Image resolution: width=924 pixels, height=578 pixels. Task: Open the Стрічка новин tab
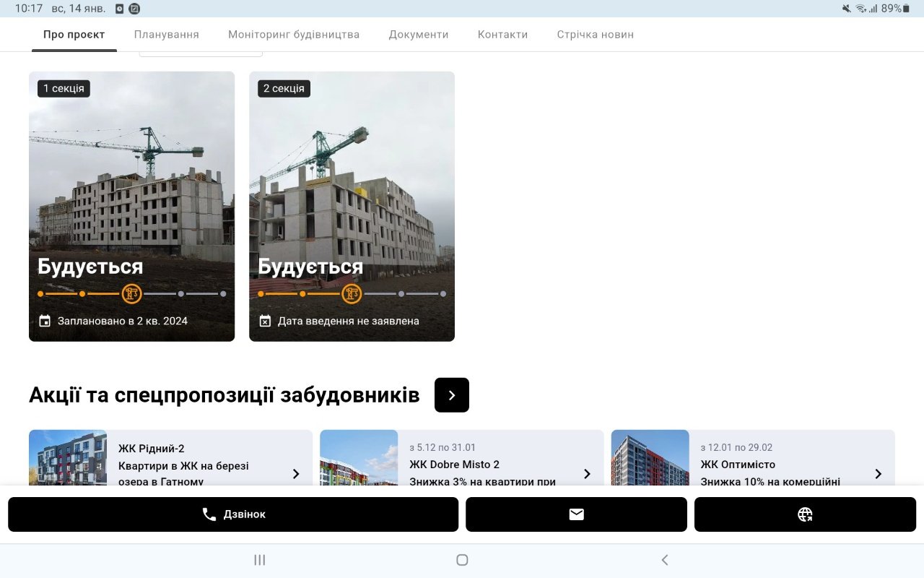click(596, 35)
